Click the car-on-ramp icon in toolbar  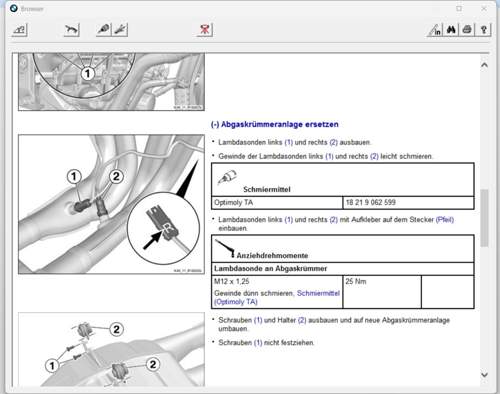19,30
